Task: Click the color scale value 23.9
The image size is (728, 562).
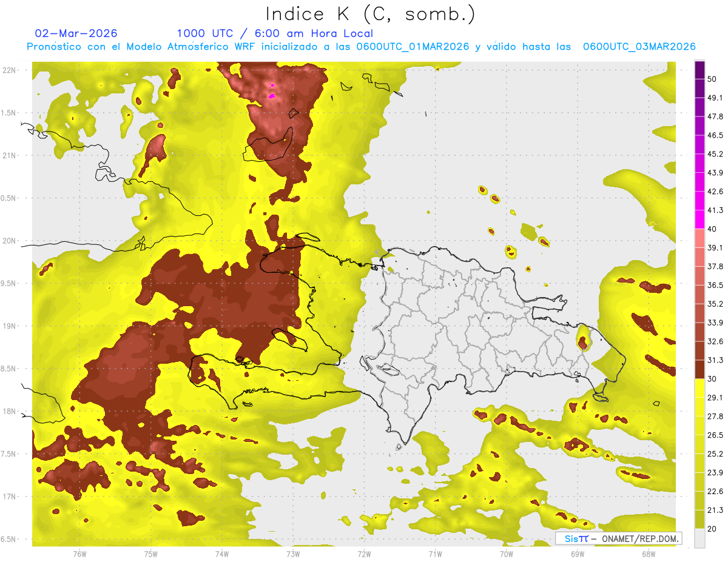Action: pos(715,473)
